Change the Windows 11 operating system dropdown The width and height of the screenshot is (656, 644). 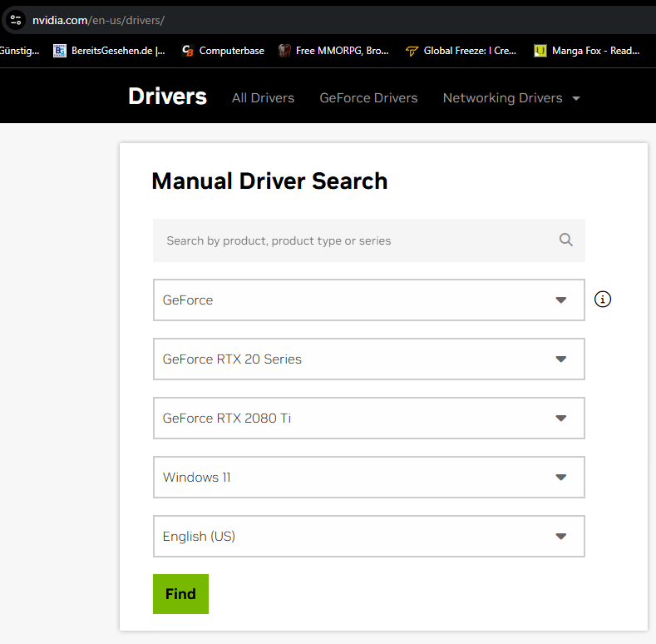tap(368, 477)
